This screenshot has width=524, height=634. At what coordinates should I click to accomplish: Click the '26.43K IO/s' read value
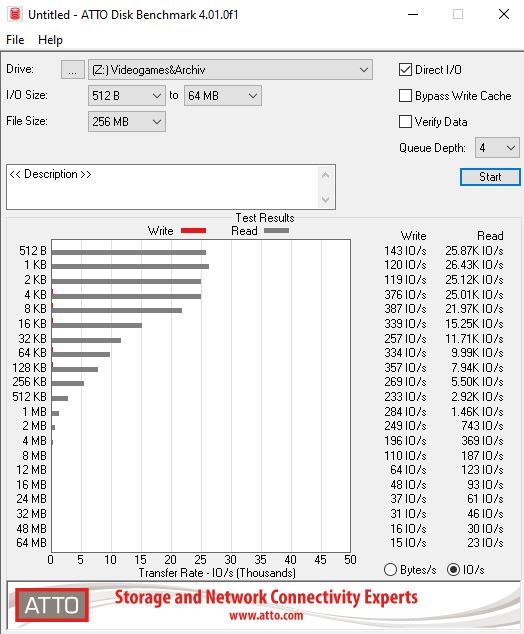pyautogui.click(x=474, y=265)
